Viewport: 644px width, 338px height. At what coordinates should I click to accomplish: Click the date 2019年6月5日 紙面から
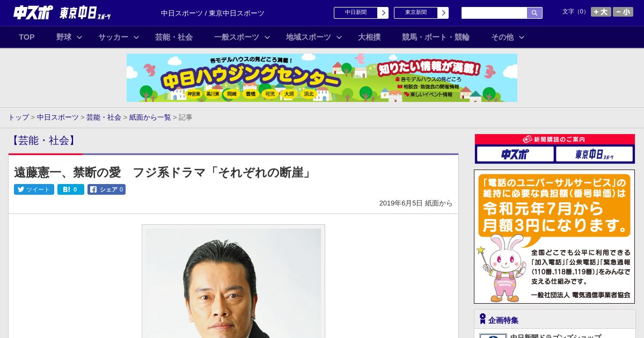[x=416, y=203]
